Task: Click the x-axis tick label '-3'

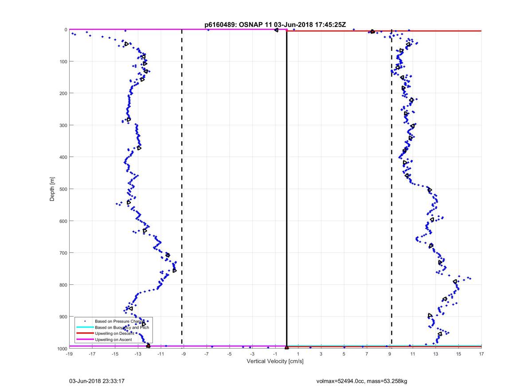Action: [252, 354]
